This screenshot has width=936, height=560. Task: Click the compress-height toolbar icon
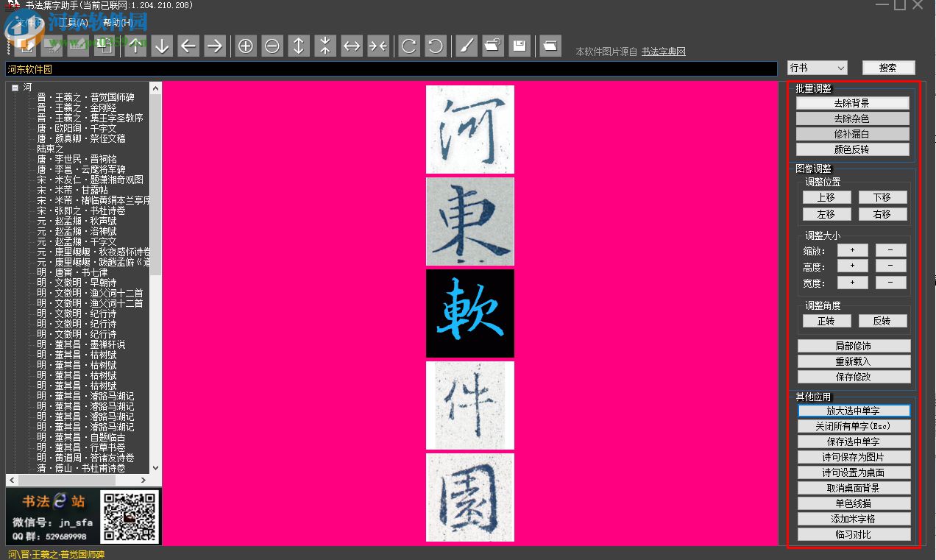[325, 46]
